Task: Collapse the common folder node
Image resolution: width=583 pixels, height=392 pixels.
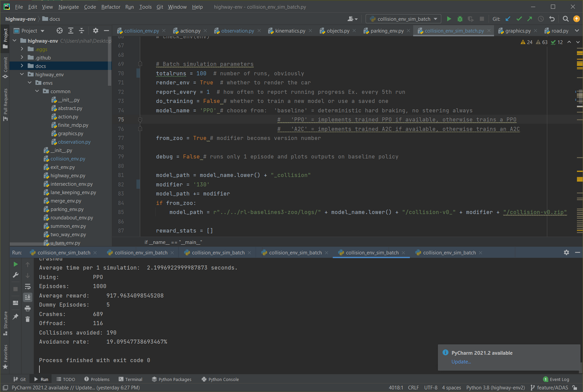Action: click(x=37, y=91)
